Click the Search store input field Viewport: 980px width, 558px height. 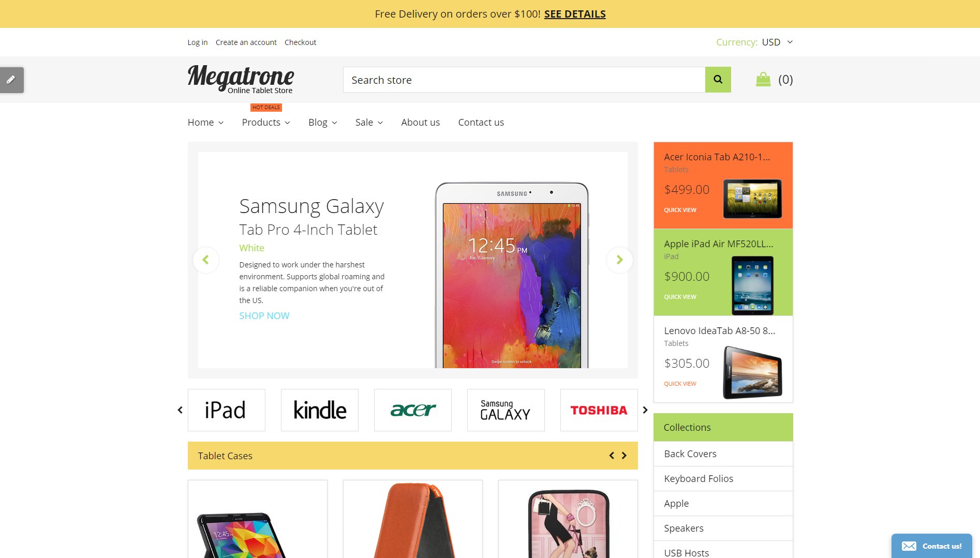[x=524, y=80]
